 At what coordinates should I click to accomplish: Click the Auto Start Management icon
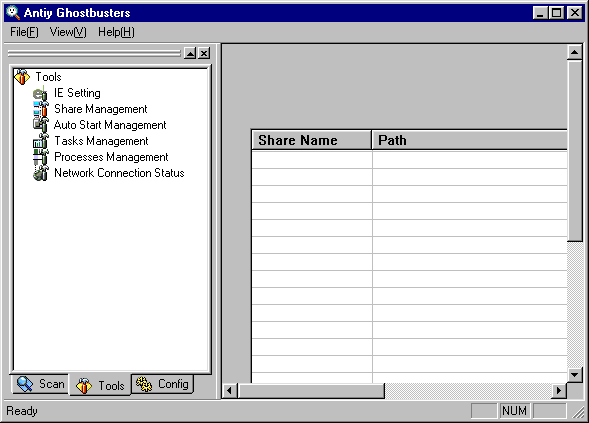click(41, 125)
